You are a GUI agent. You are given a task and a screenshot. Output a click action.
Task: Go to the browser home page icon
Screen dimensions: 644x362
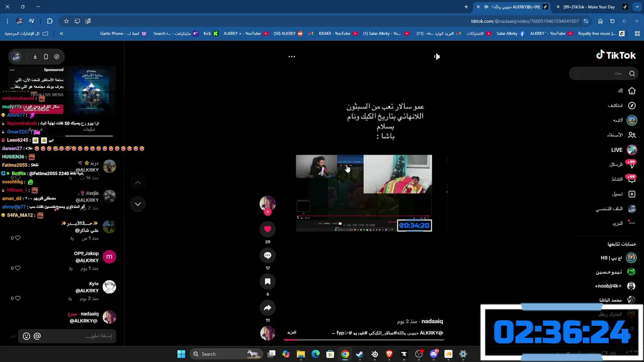[600, 21]
